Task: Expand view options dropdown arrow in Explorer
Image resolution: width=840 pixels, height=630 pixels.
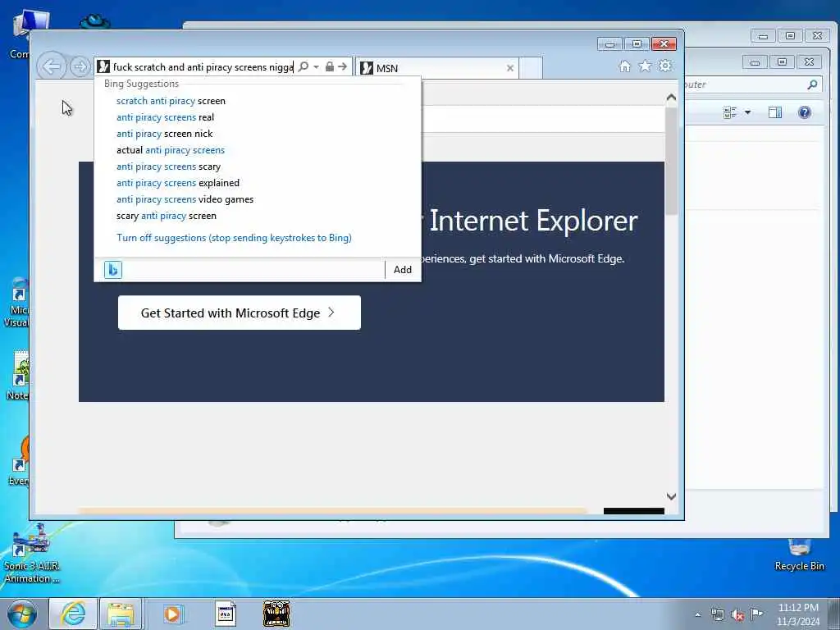Action: 748,112
